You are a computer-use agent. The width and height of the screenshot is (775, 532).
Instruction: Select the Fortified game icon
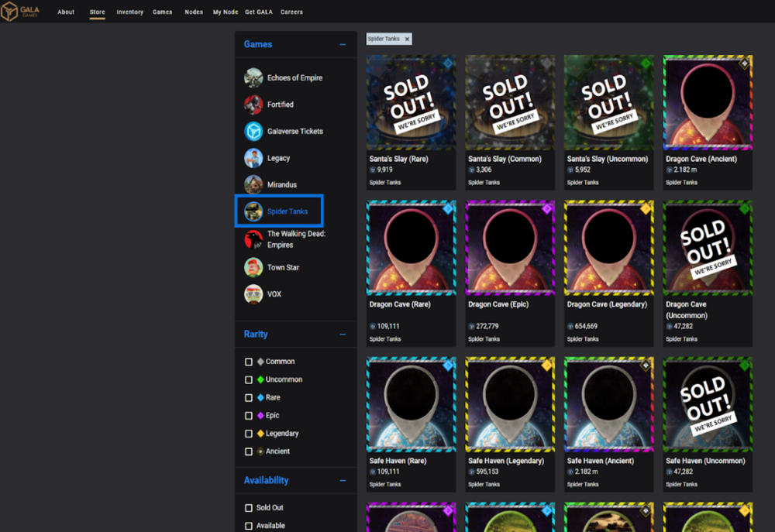point(253,105)
